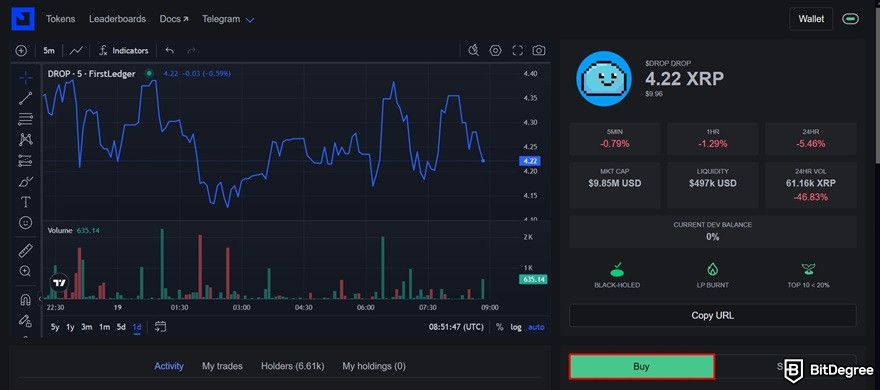Select the zoom in tool
The width and height of the screenshot is (880, 390).
(x=26, y=271)
